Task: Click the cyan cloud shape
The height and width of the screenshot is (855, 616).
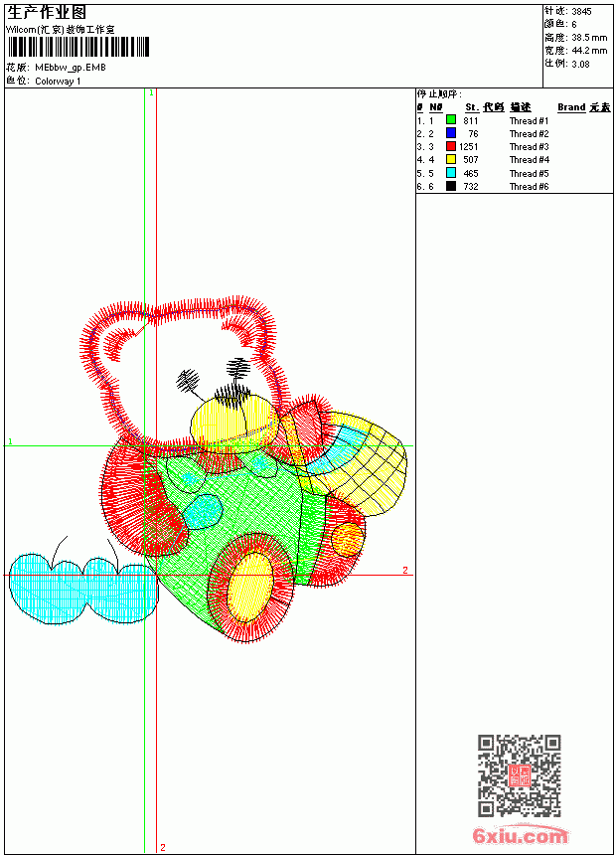Action: pyautogui.click(x=83, y=590)
